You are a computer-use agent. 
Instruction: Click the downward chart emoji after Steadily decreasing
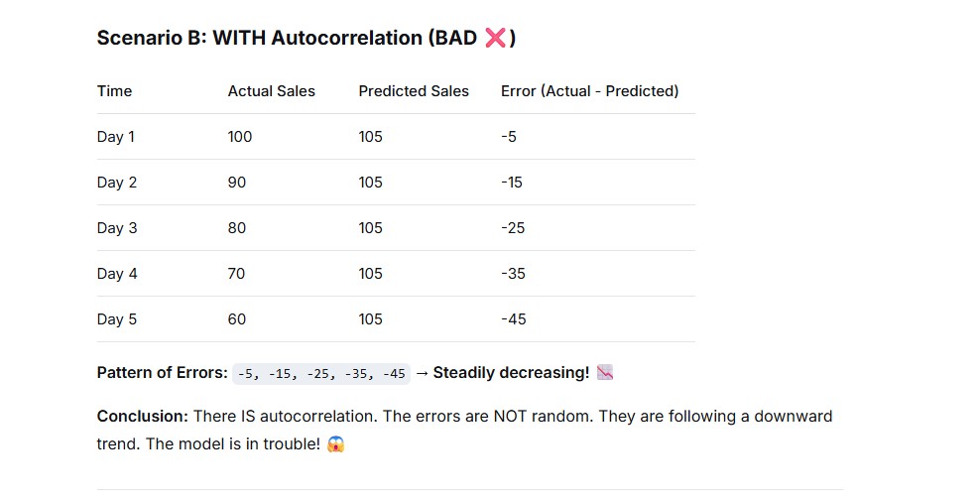coord(605,372)
